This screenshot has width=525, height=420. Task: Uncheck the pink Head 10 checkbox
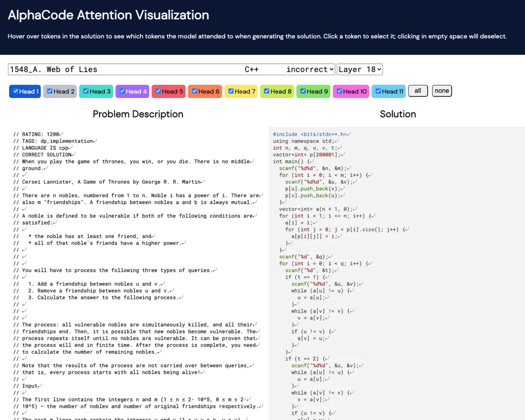tap(339, 91)
